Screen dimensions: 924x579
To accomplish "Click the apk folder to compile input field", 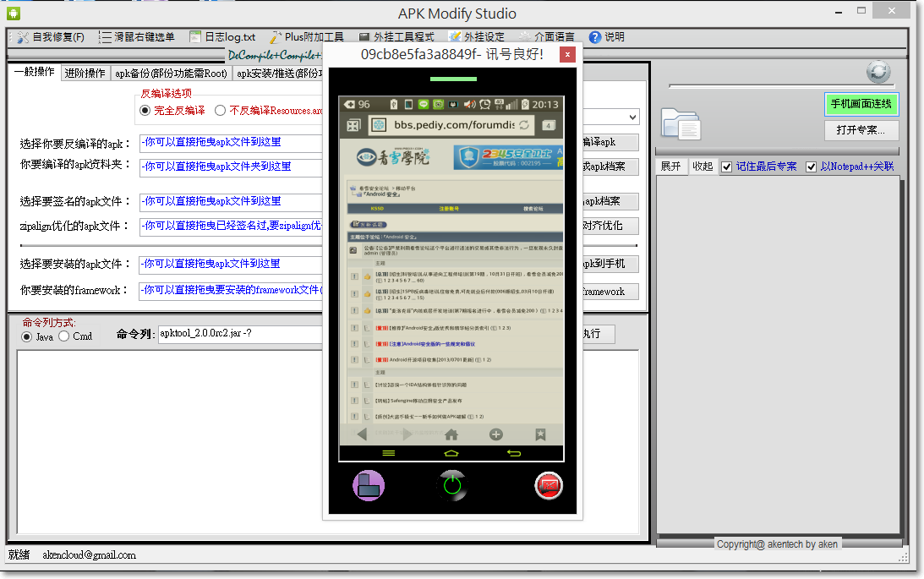I will 231,167.
